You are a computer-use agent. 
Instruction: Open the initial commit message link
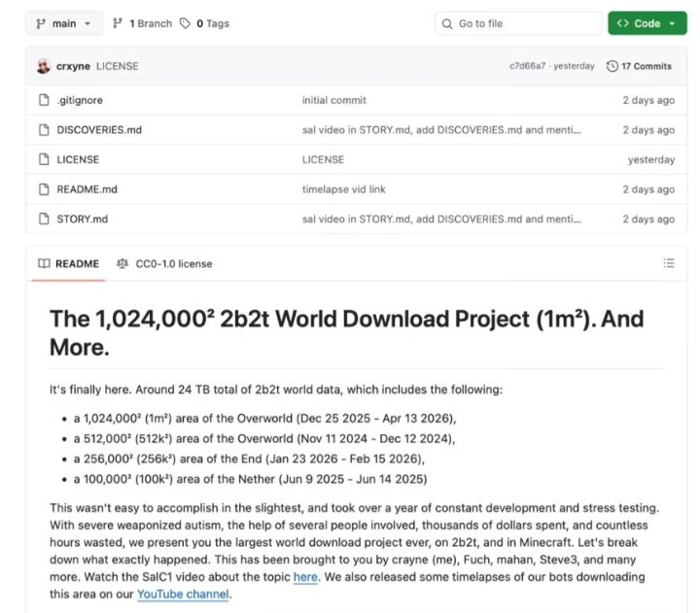(333, 100)
